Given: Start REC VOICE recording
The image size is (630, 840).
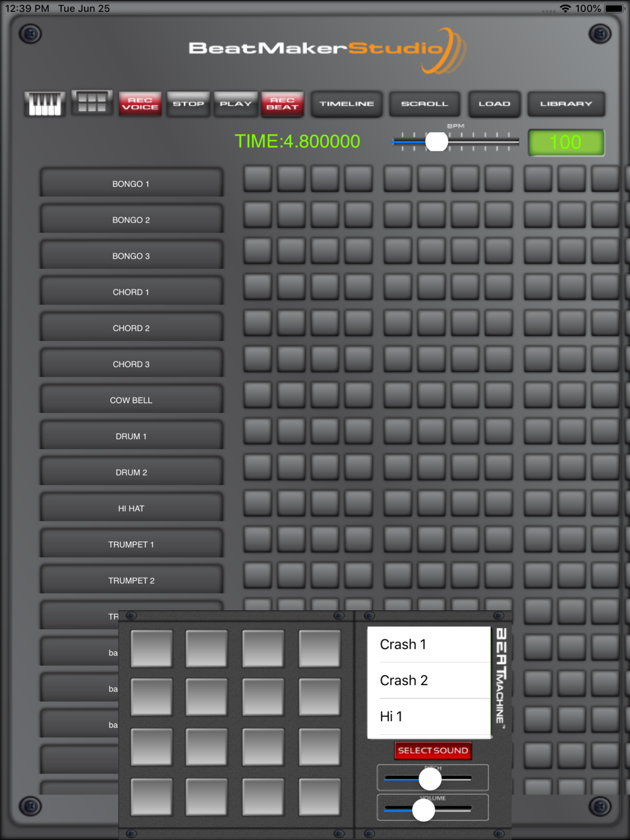Looking at the screenshot, I should coord(140,104).
